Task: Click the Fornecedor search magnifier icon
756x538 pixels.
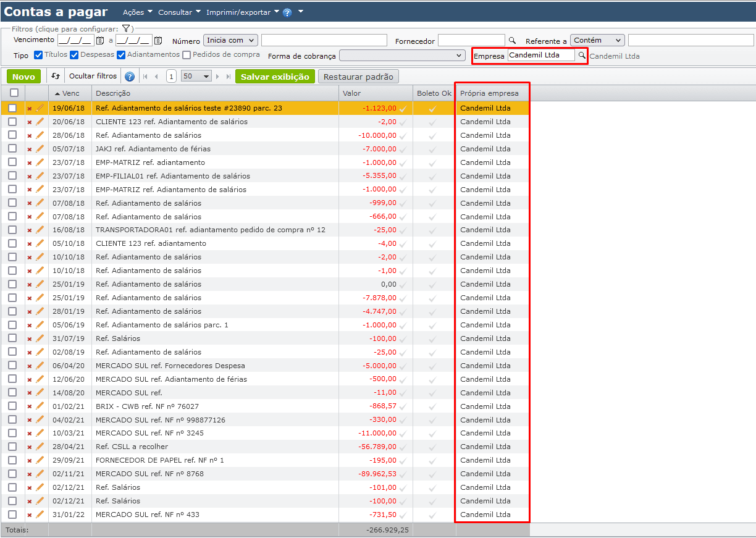Action: (x=511, y=41)
